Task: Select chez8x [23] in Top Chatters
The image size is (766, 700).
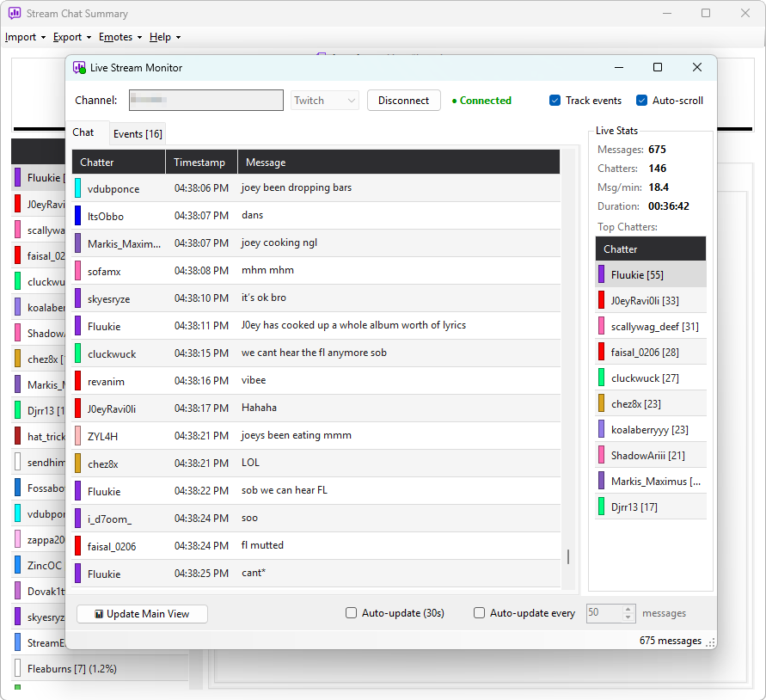Action: click(651, 404)
